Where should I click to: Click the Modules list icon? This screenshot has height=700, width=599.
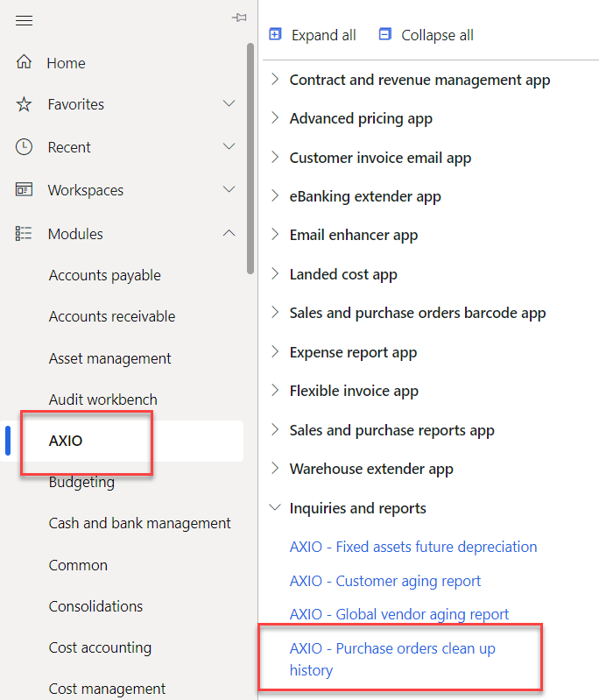click(24, 233)
